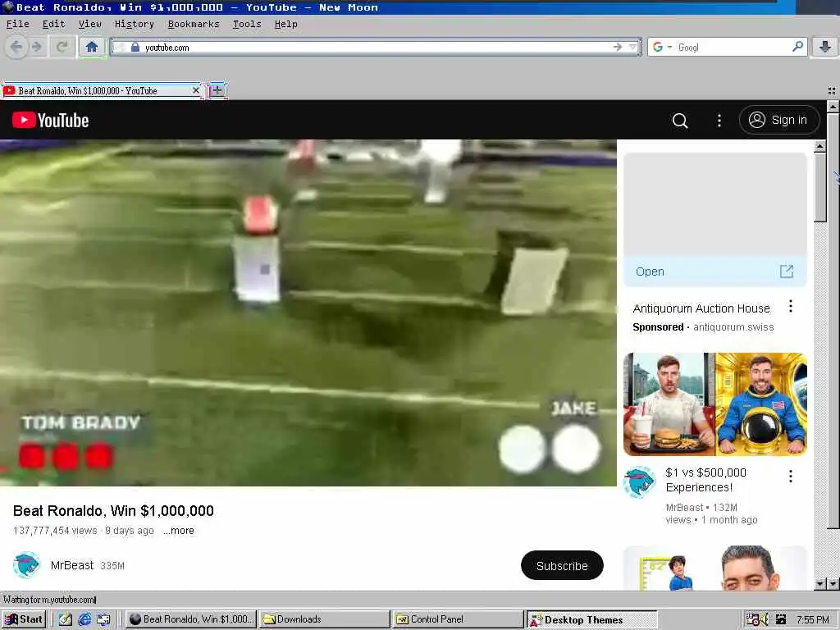Click the 137,777,454 views text

click(x=55, y=531)
